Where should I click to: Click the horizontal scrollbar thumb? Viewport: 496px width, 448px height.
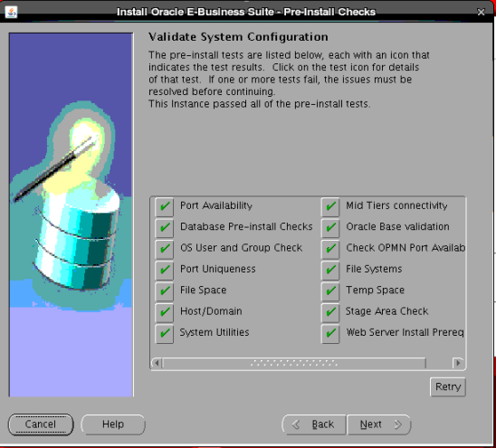[x=294, y=363]
